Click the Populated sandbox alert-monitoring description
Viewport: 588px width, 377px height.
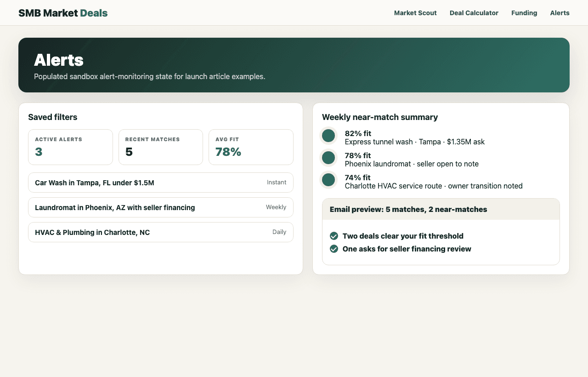pos(150,76)
